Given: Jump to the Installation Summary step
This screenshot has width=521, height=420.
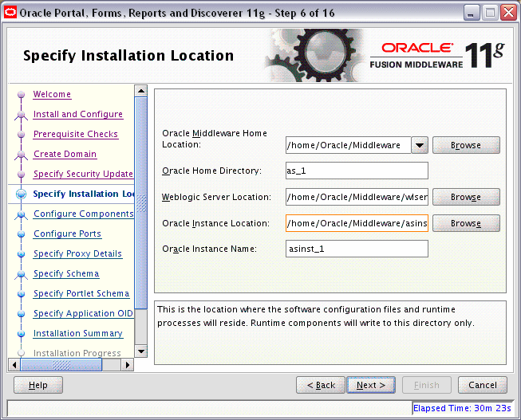Looking at the screenshot, I should 78,333.
